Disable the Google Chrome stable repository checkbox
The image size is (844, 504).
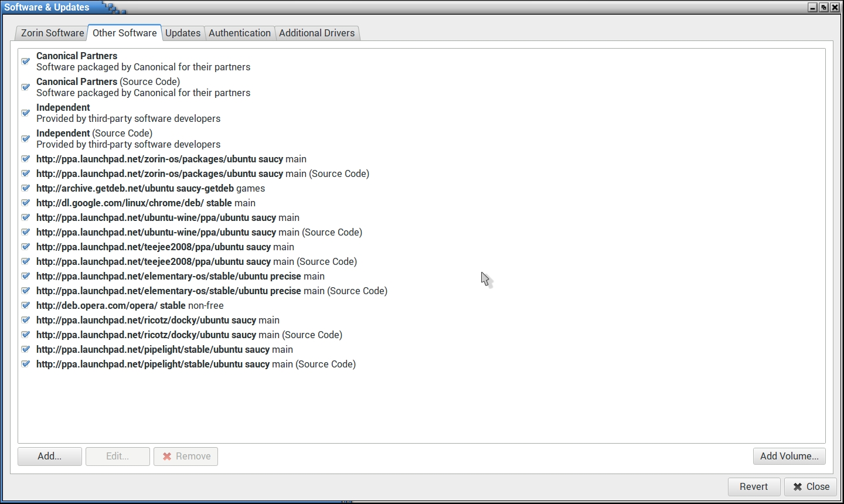pyautogui.click(x=26, y=203)
